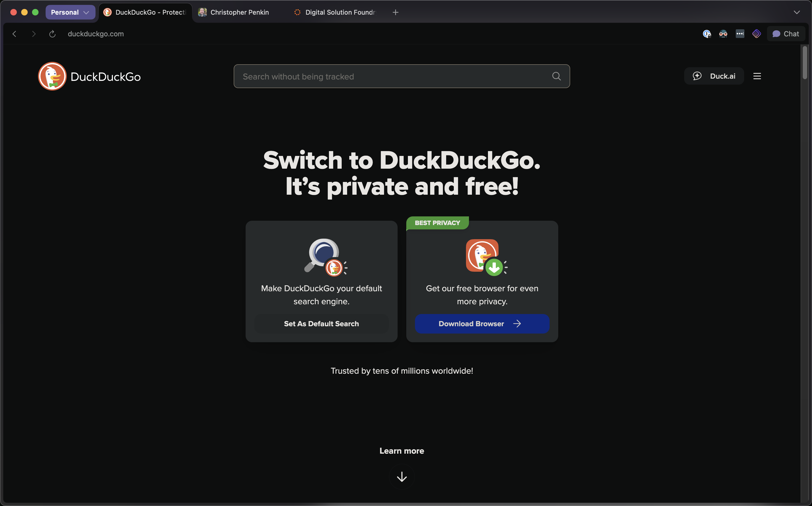
Task: Open a new tab with plus button
Action: [x=395, y=12]
